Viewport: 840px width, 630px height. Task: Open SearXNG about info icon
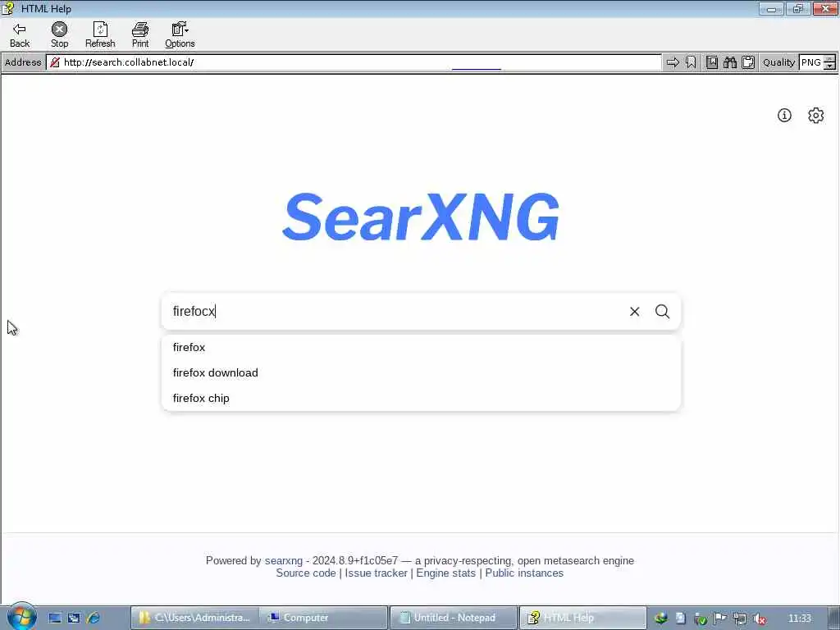pyautogui.click(x=784, y=115)
